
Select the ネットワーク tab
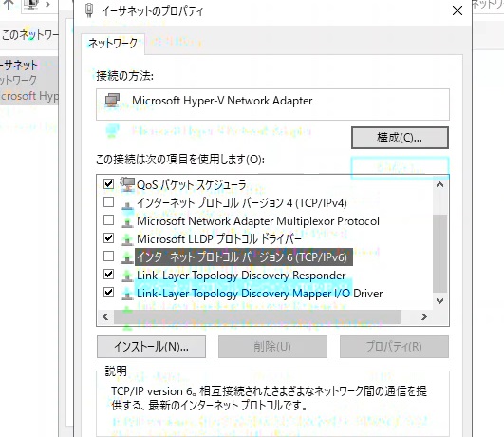pyautogui.click(x=113, y=43)
